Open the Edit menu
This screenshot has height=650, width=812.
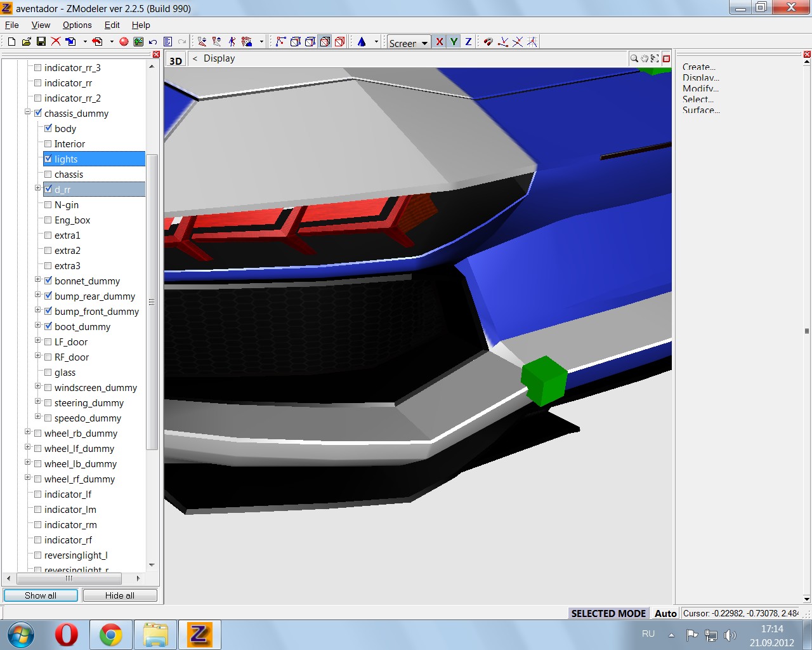point(112,25)
